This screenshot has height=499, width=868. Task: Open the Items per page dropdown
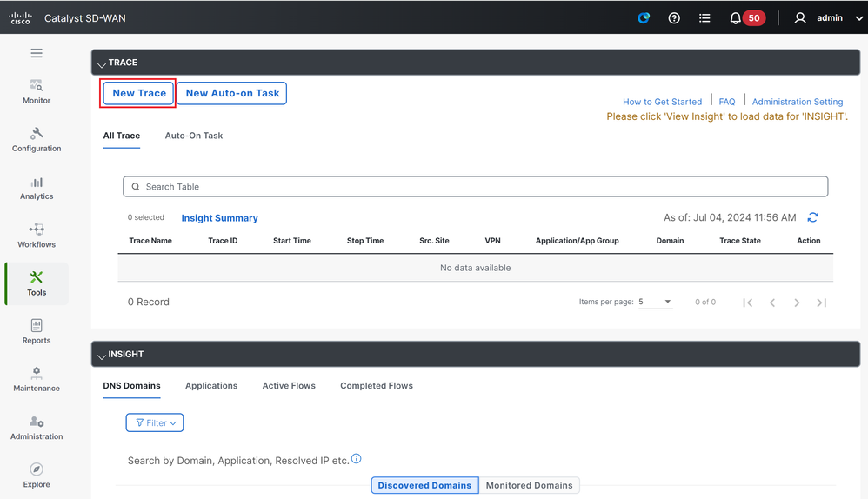pyautogui.click(x=656, y=302)
